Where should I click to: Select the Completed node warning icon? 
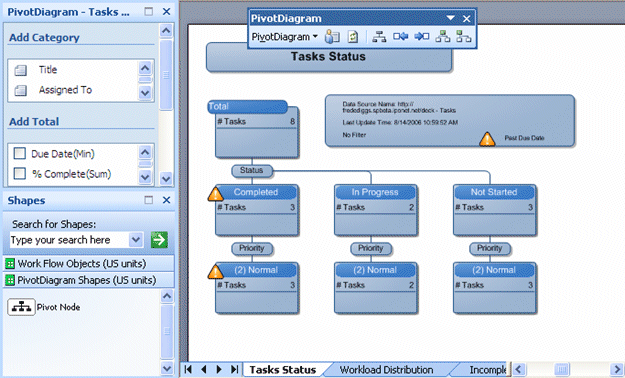point(216,194)
